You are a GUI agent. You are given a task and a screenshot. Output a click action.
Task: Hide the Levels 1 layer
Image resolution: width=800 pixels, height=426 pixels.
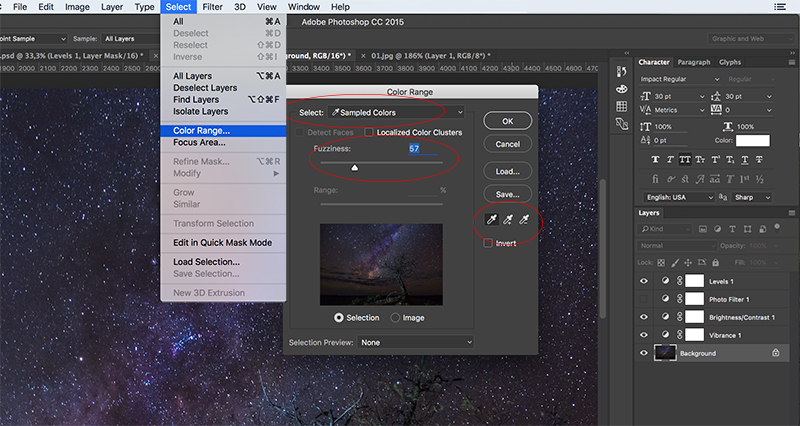(x=644, y=281)
